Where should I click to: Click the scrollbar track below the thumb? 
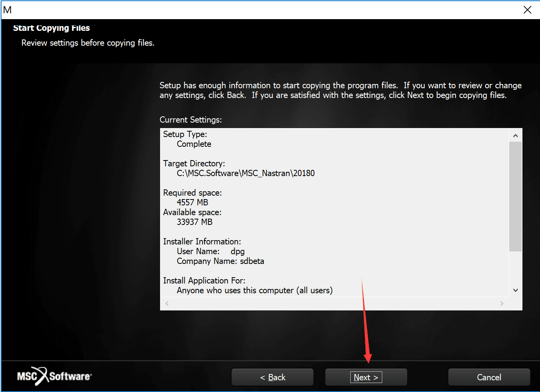[515, 267]
